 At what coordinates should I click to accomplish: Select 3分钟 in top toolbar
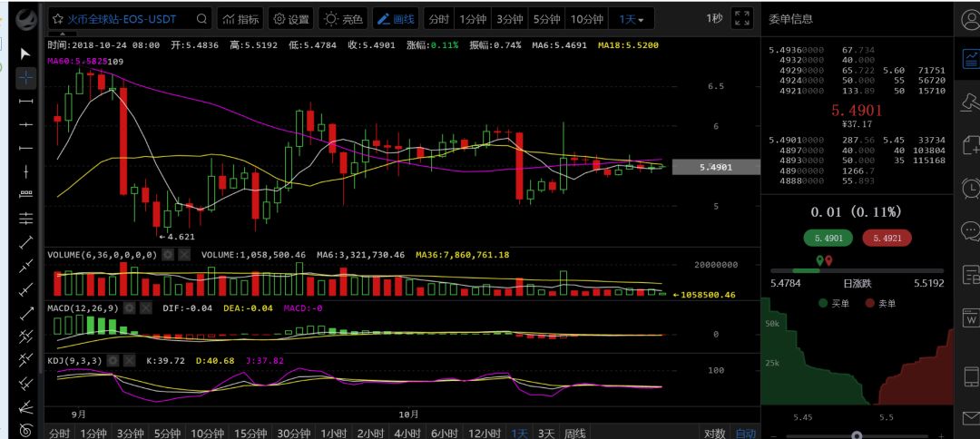509,19
